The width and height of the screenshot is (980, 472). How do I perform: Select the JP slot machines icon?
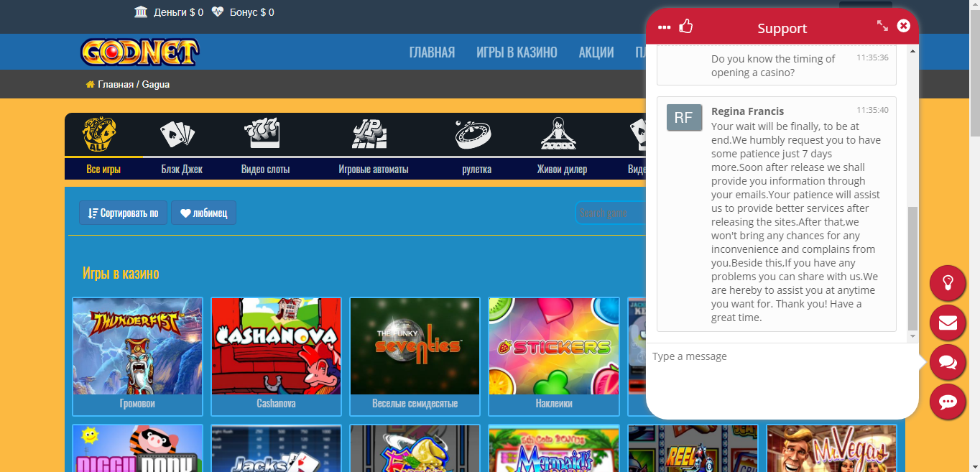(369, 134)
